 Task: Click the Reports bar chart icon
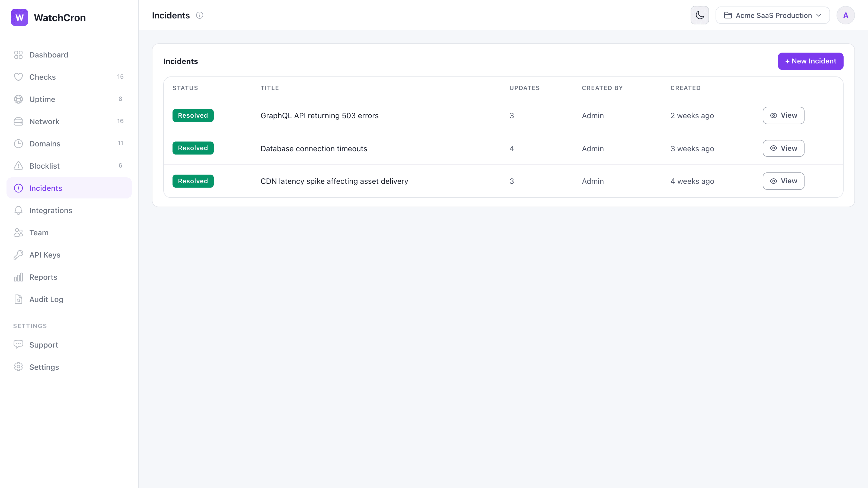[x=18, y=277]
